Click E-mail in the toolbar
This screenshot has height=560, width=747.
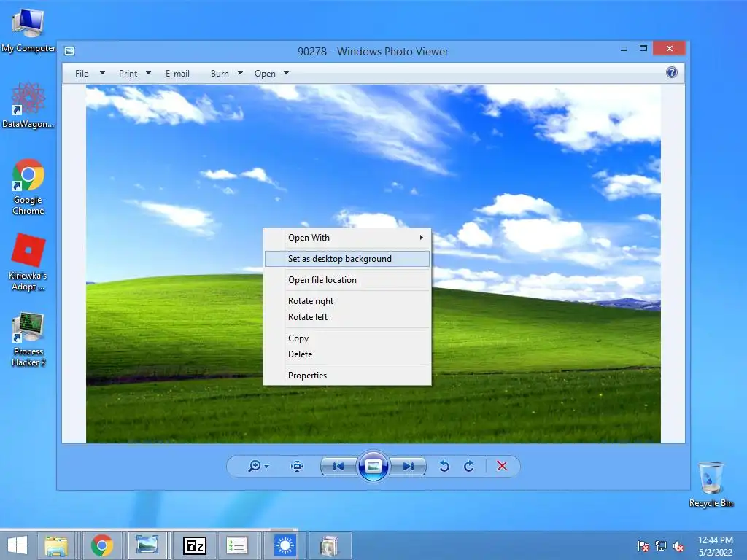click(x=178, y=74)
